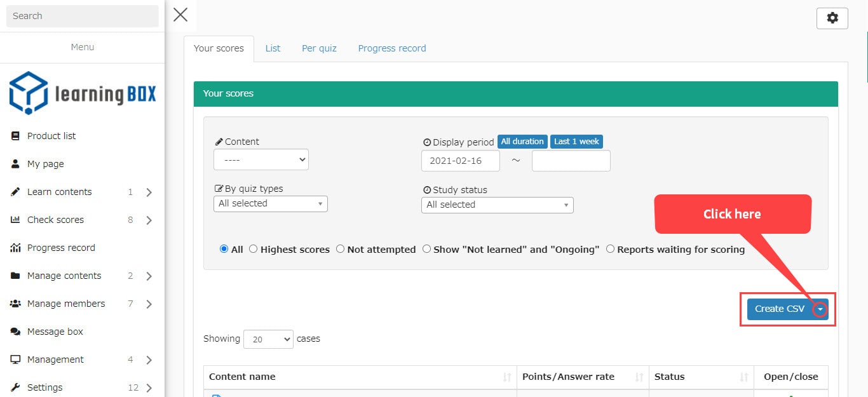The height and width of the screenshot is (397, 868).
Task: Open the Content dropdown
Action: pos(261,160)
